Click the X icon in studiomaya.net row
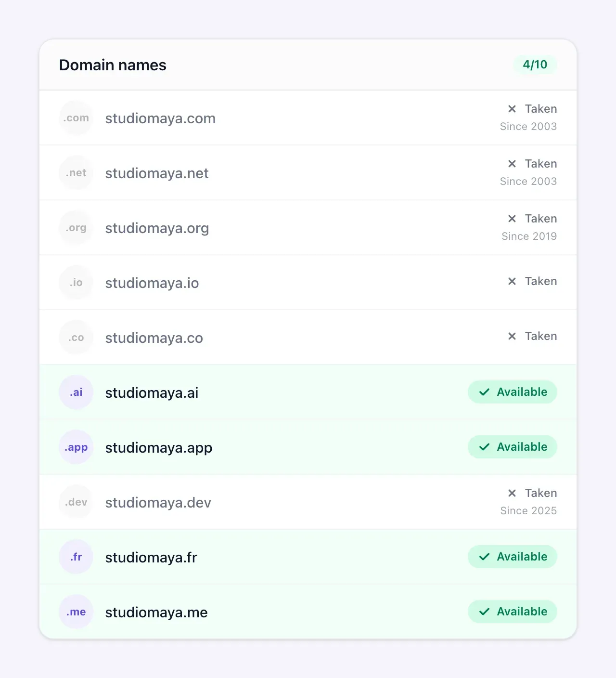Viewport: 616px width, 678px height. [512, 164]
